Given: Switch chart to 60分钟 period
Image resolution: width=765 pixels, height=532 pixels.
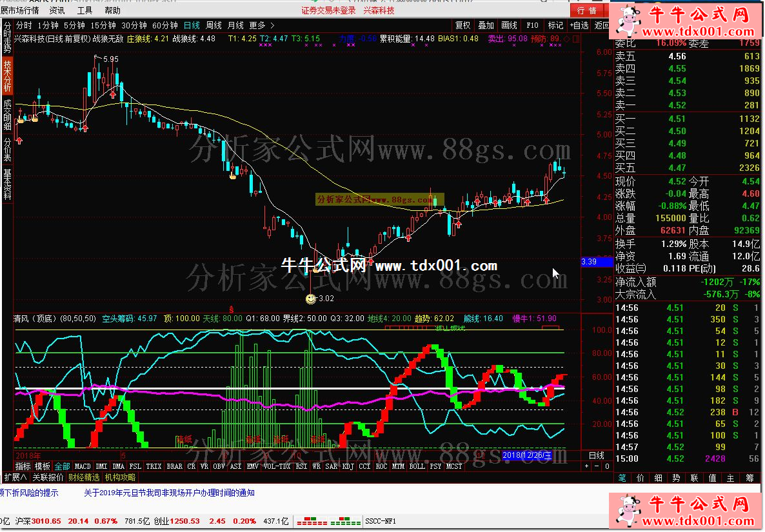Looking at the screenshot, I should click(x=165, y=25).
